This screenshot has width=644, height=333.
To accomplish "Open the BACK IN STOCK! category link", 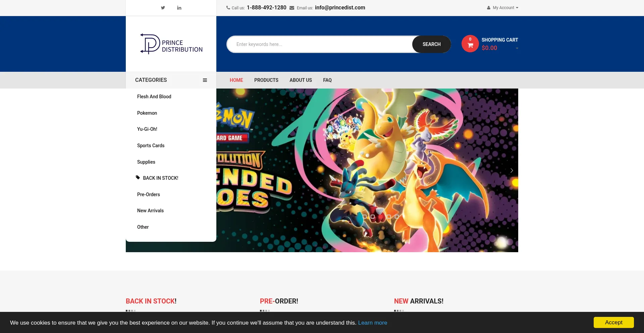I will (x=161, y=178).
